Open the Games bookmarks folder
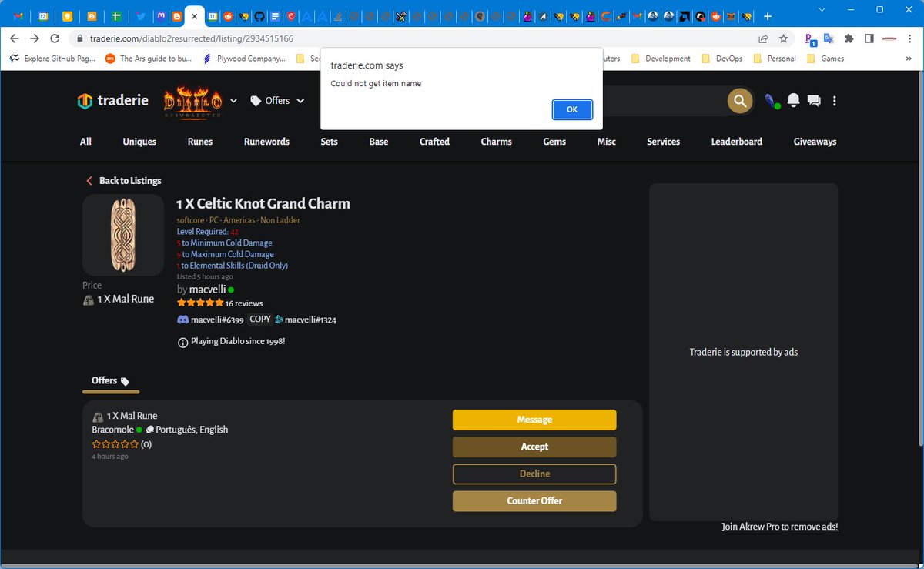 pyautogui.click(x=825, y=59)
